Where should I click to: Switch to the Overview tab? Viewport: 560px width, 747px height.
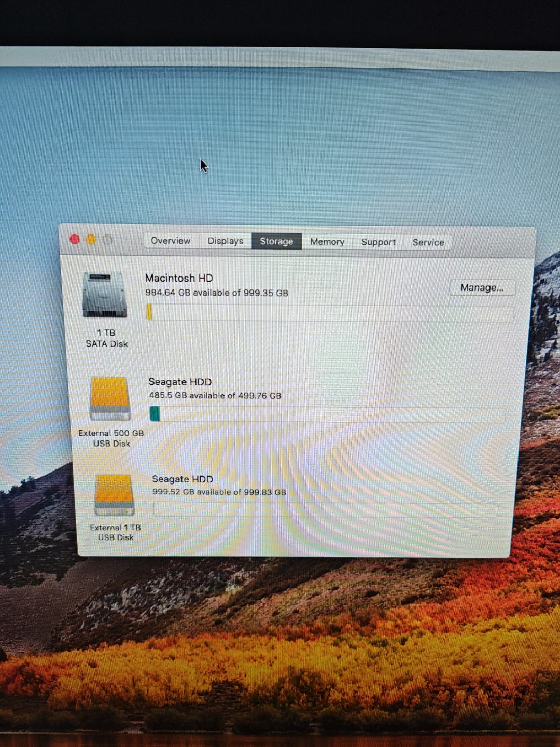pos(171,241)
